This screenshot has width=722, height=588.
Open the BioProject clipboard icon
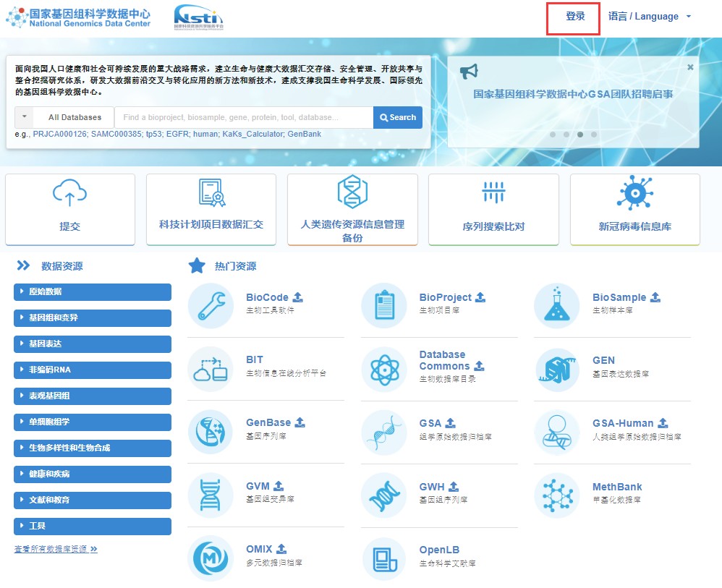384,306
